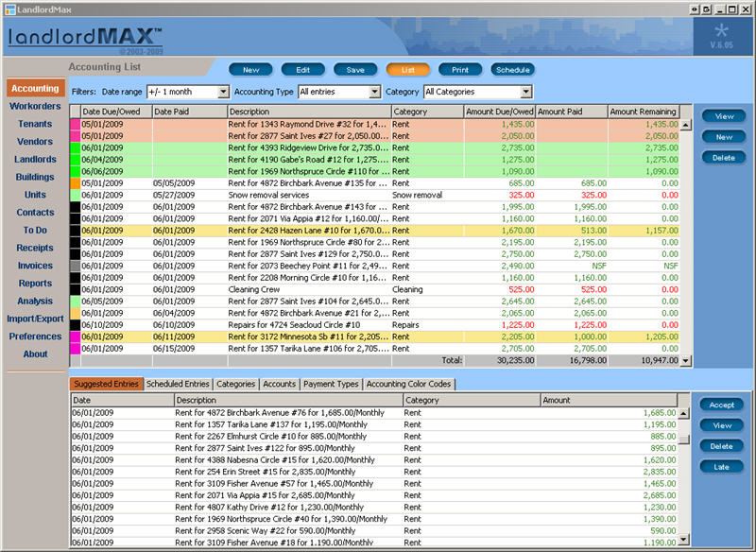Screen dimensions: 756x552
Task: Click Delete beside the suggested entries table
Action: click(722, 446)
